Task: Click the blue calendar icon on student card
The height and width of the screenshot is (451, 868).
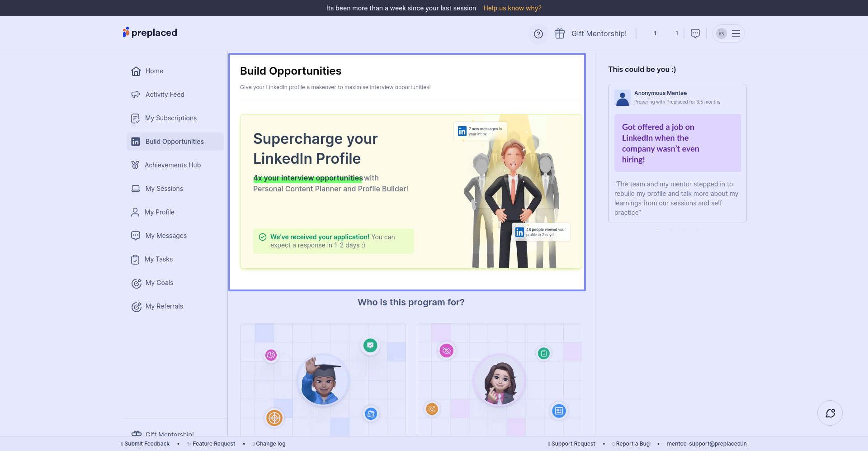Action: [x=371, y=413]
